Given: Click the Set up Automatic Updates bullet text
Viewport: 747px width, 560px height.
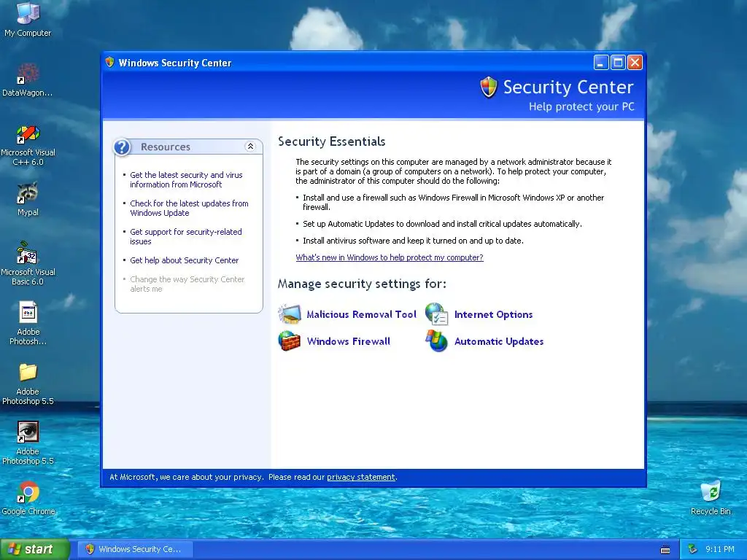Looking at the screenshot, I should pyautogui.click(x=442, y=224).
